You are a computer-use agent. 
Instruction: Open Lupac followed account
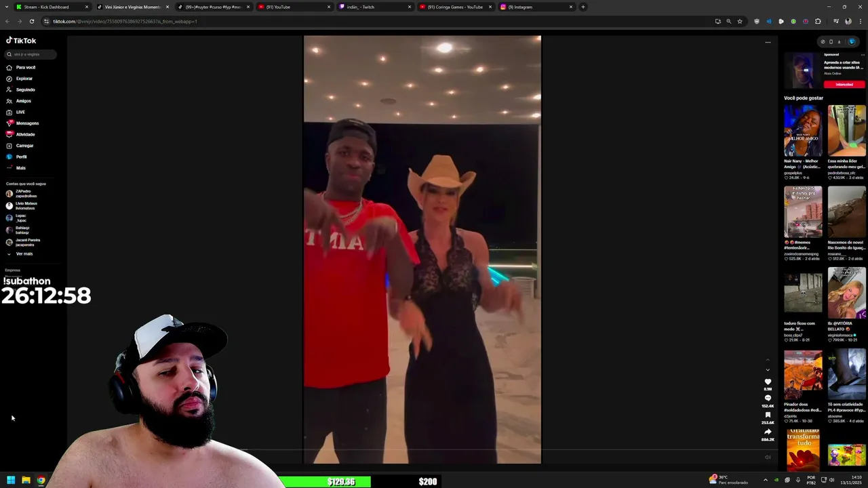16,218
